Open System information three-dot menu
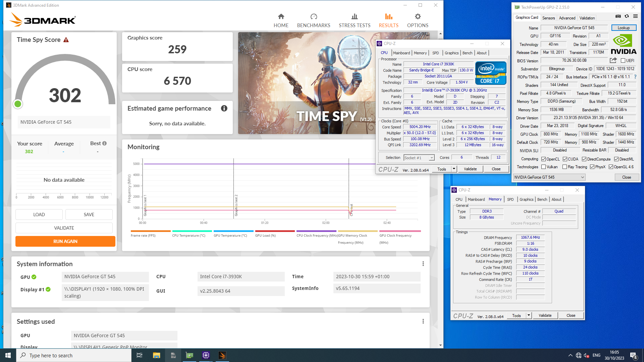The image size is (644, 362). [x=423, y=264]
